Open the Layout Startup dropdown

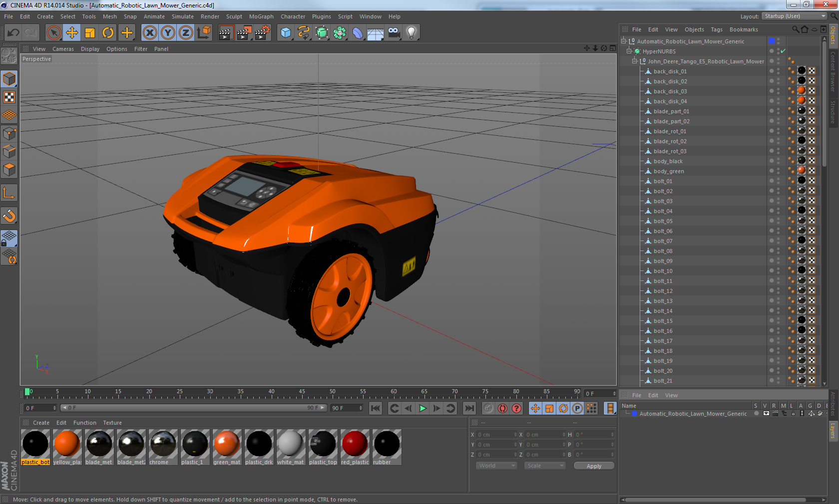tap(795, 16)
